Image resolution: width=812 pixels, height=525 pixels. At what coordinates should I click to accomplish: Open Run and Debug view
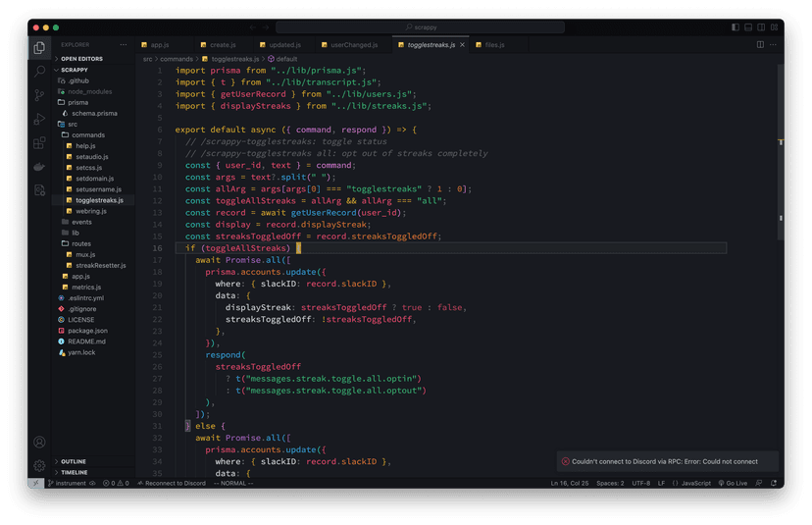[39, 119]
